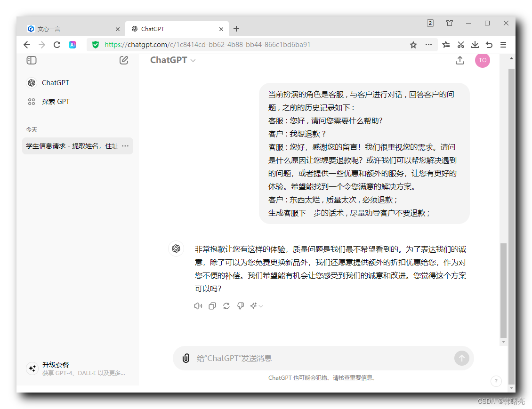Click the AI assistant icon in address bar
The width and height of the screenshot is (532, 409).
[x=73, y=45]
